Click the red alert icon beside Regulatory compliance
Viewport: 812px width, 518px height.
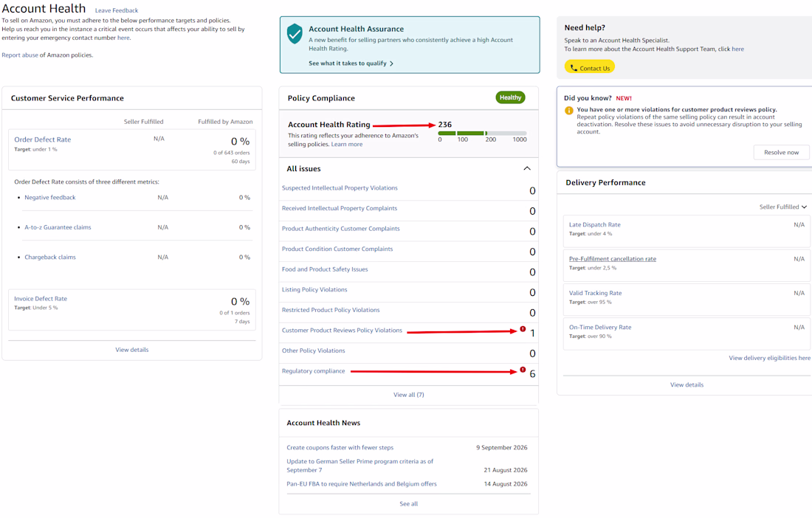pyautogui.click(x=523, y=370)
